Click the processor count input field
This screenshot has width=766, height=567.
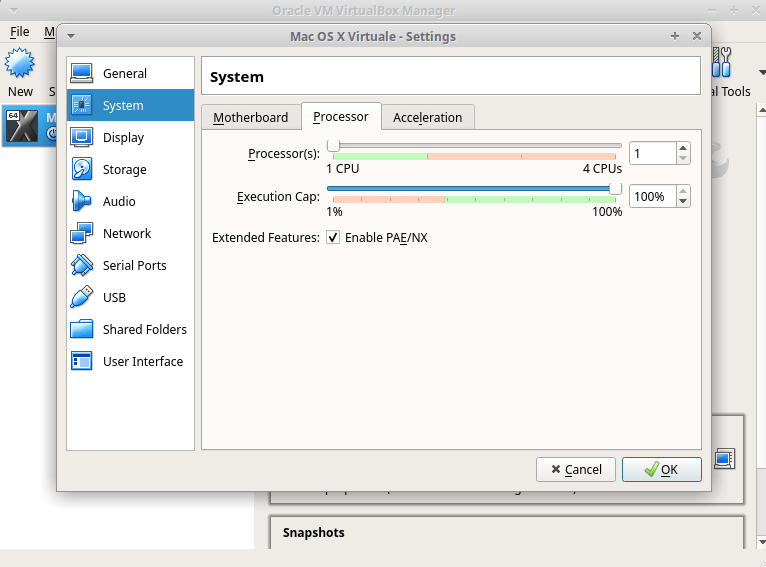point(653,153)
